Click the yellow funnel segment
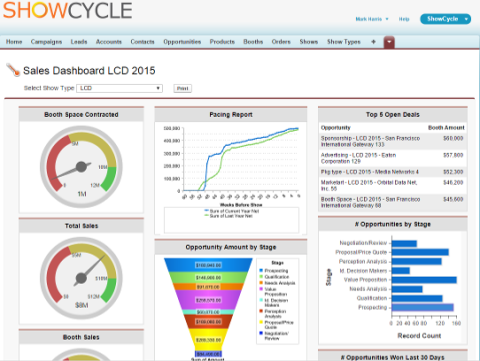 (x=208, y=339)
